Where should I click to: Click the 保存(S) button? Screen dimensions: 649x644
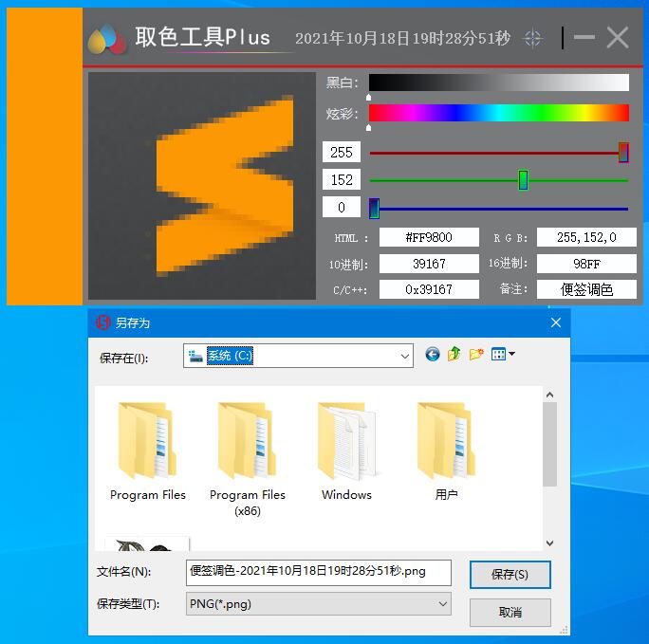pyautogui.click(x=510, y=575)
